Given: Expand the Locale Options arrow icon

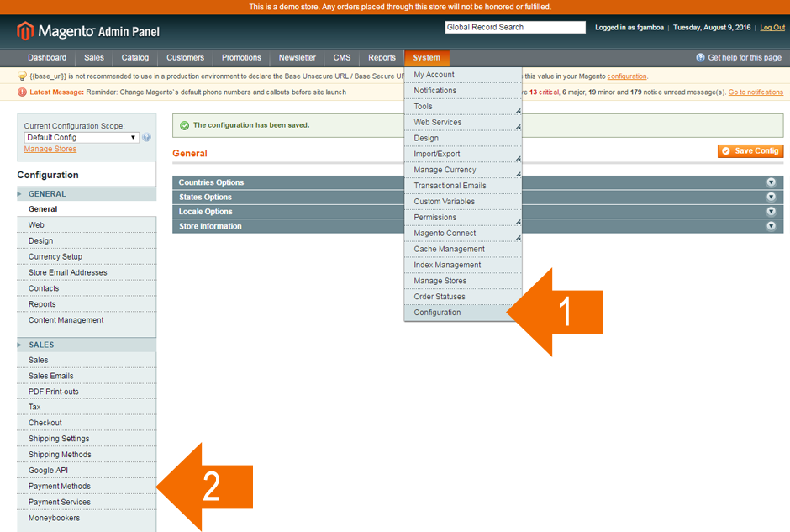Looking at the screenshot, I should coord(771,212).
